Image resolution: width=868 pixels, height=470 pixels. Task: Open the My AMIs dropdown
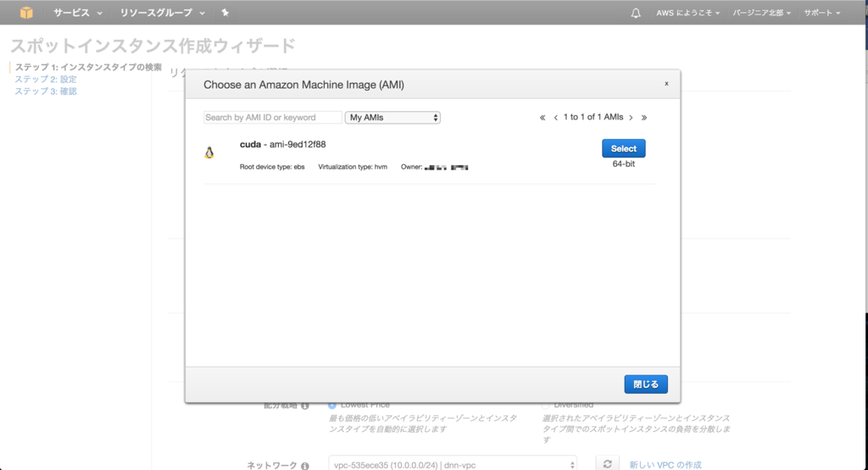tap(392, 117)
